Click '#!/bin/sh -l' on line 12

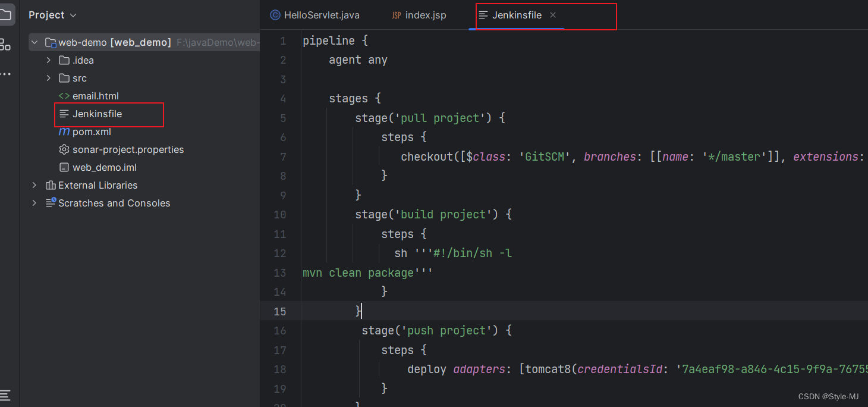[x=473, y=253]
